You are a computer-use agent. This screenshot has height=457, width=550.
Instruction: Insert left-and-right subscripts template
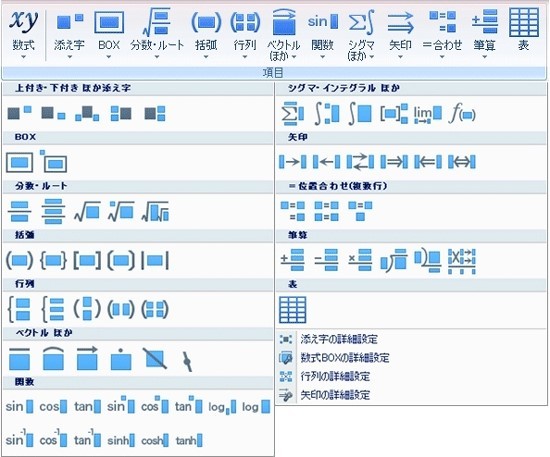click(x=87, y=113)
